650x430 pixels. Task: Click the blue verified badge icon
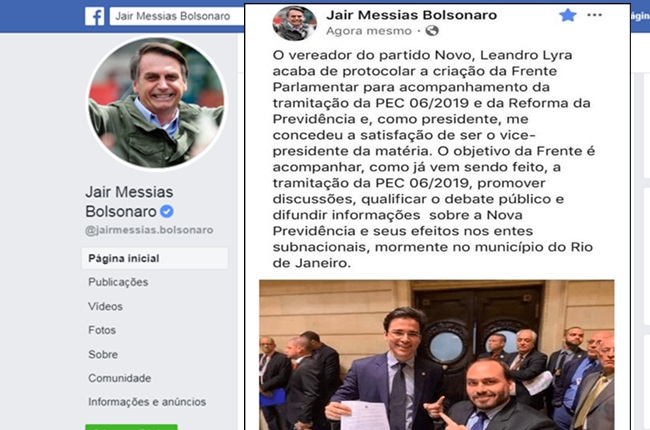[167, 211]
